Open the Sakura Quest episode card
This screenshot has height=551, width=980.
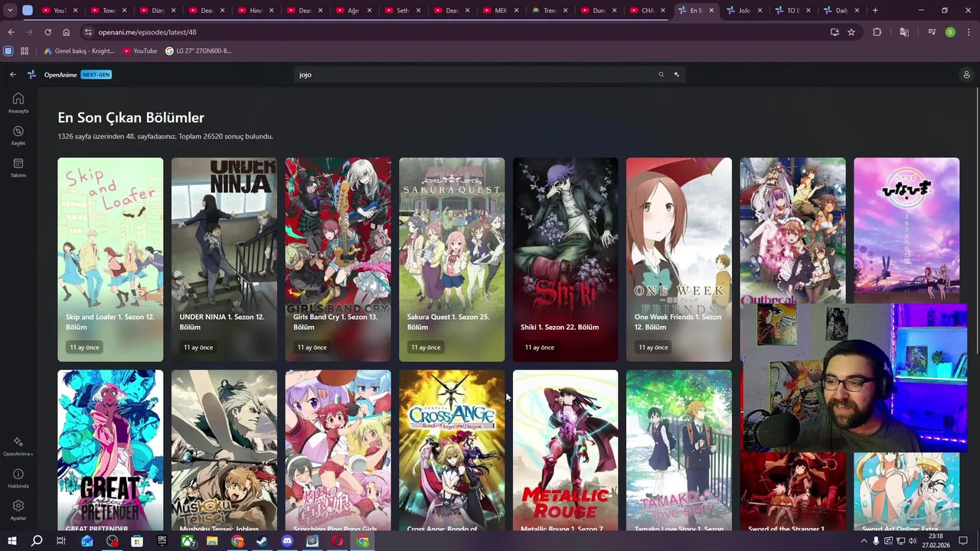(452, 259)
